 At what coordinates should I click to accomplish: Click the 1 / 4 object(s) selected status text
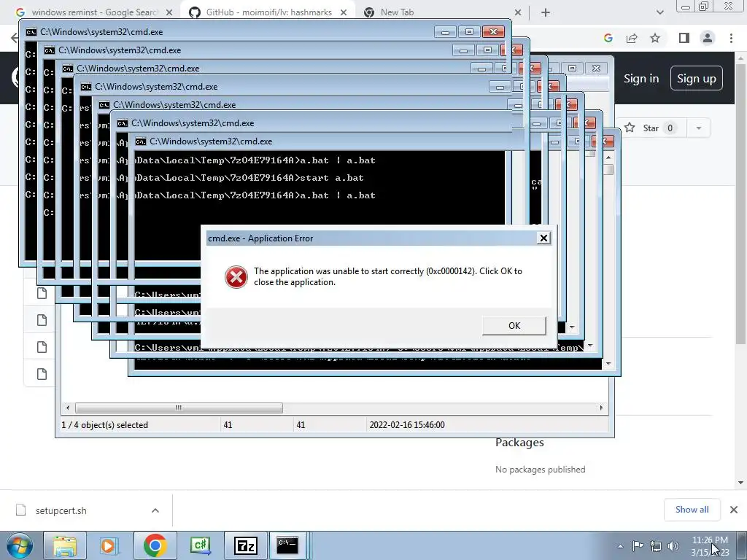[x=105, y=425]
